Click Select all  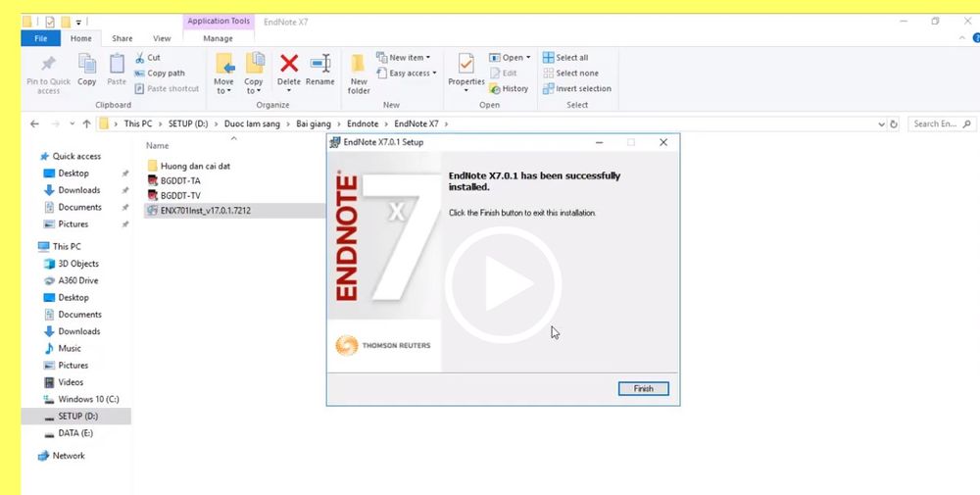[565, 58]
